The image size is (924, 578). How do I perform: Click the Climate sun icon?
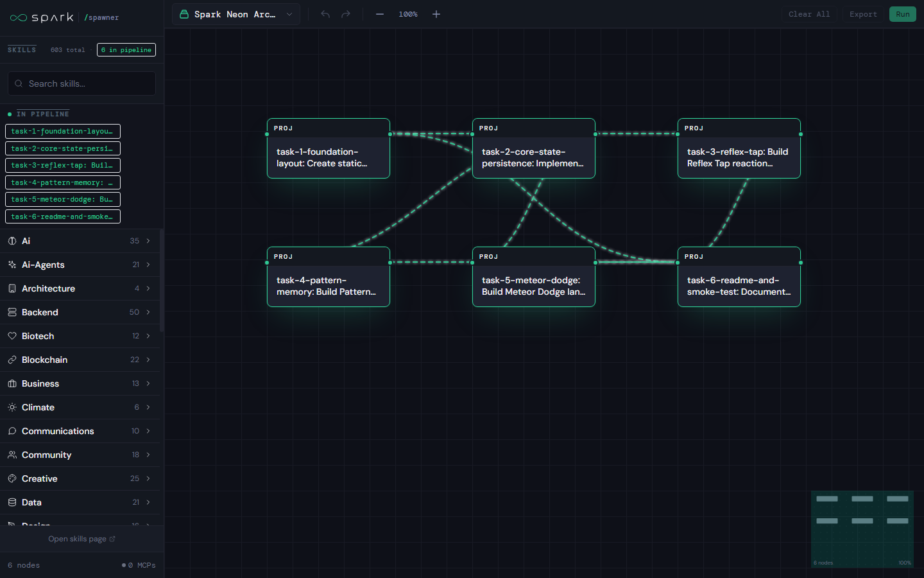12,407
